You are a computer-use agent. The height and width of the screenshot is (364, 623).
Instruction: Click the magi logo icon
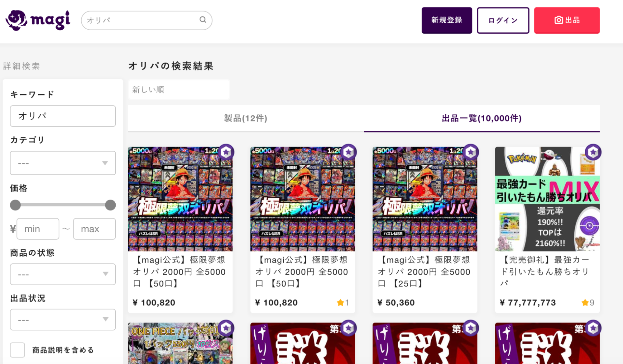[17, 20]
